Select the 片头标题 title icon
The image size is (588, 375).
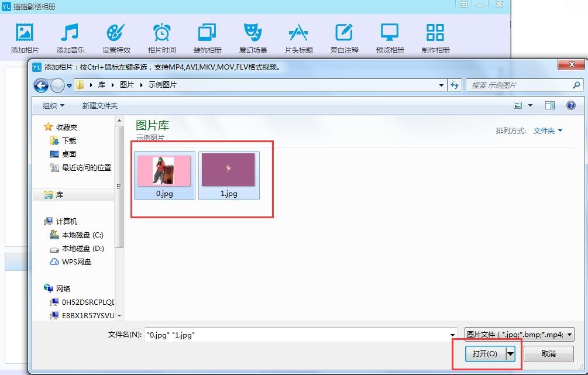click(298, 33)
